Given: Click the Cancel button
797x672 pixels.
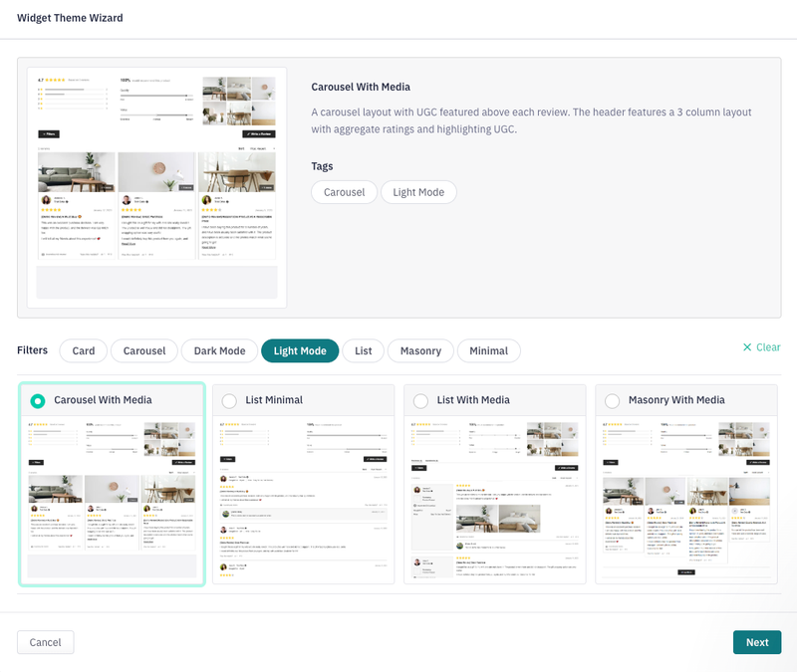Looking at the screenshot, I should pyautogui.click(x=45, y=642).
